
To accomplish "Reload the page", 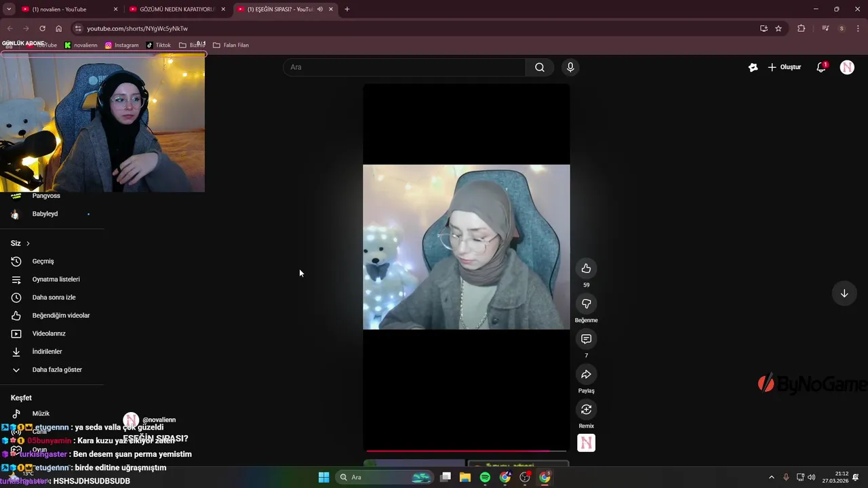I will click(42, 28).
